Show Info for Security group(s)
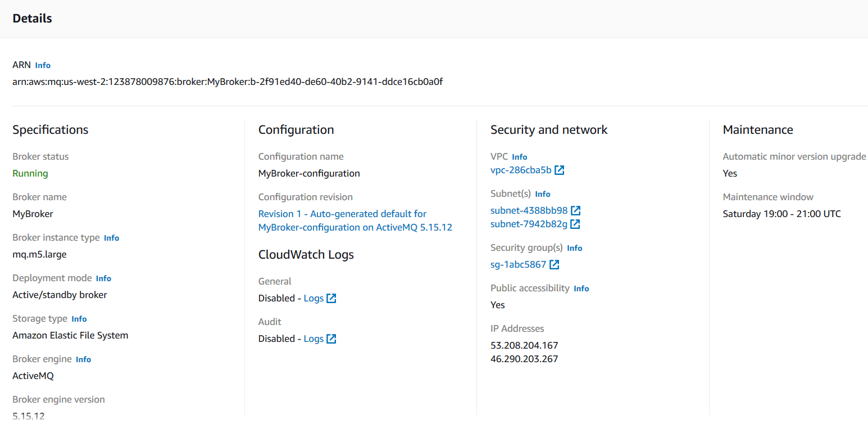The height and width of the screenshot is (424, 868). [x=574, y=248]
